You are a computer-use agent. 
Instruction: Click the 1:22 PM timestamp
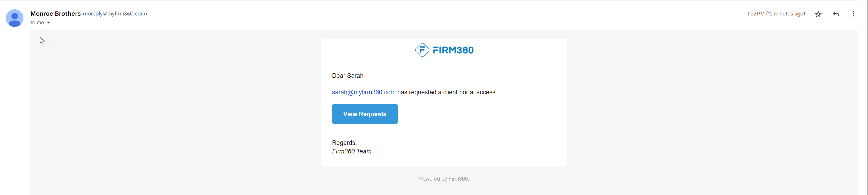755,14
